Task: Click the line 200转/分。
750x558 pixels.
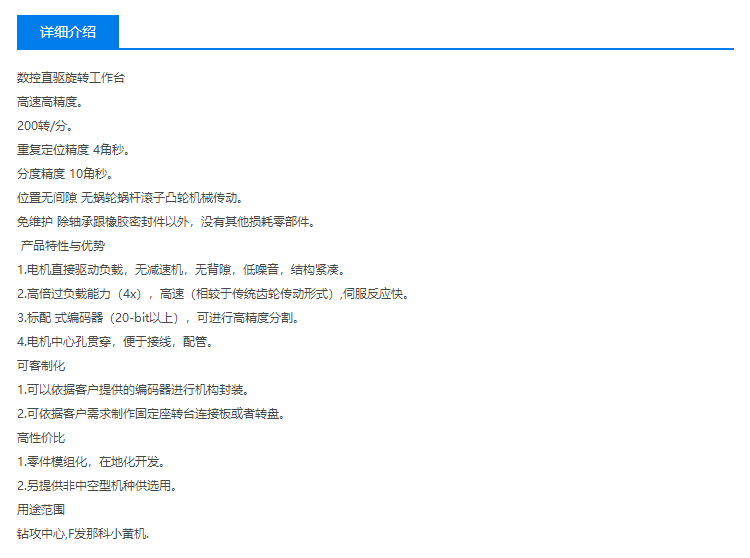Action: pyautogui.click(x=45, y=126)
